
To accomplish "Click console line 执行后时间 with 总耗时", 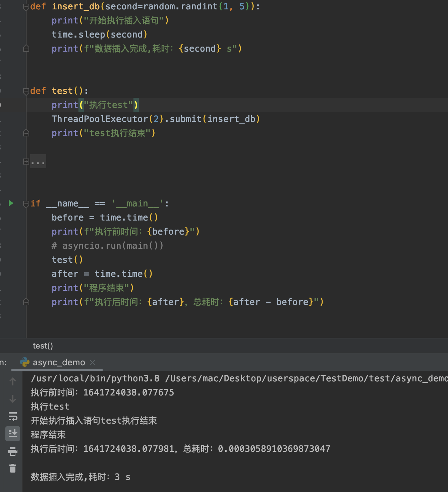I will coord(180,449).
